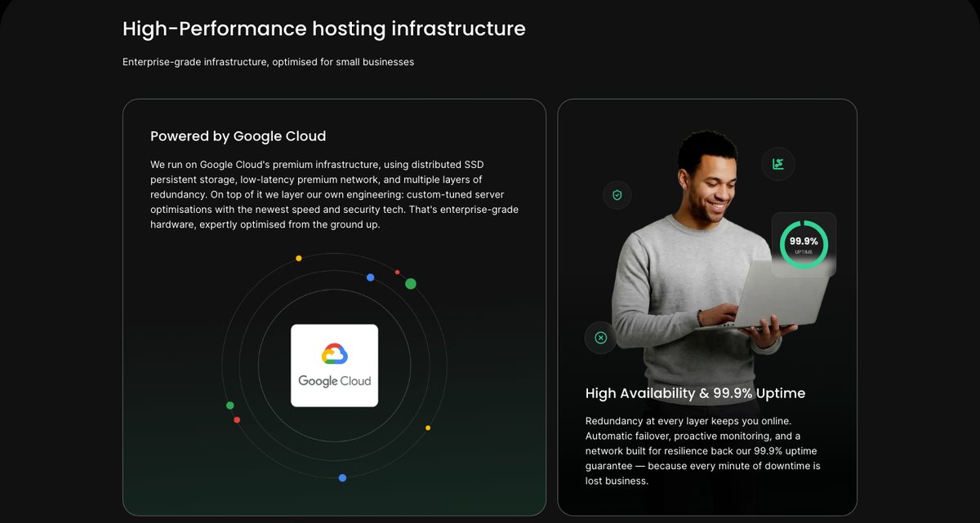Image resolution: width=980 pixels, height=523 pixels.
Task: Click the chart analytics icon badge
Action: coord(778,164)
